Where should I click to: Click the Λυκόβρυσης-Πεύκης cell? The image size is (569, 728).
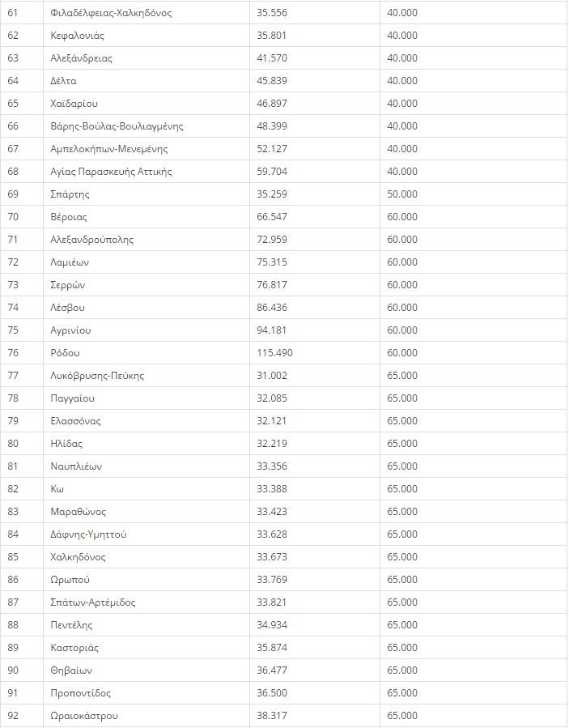pyautogui.click(x=146, y=376)
